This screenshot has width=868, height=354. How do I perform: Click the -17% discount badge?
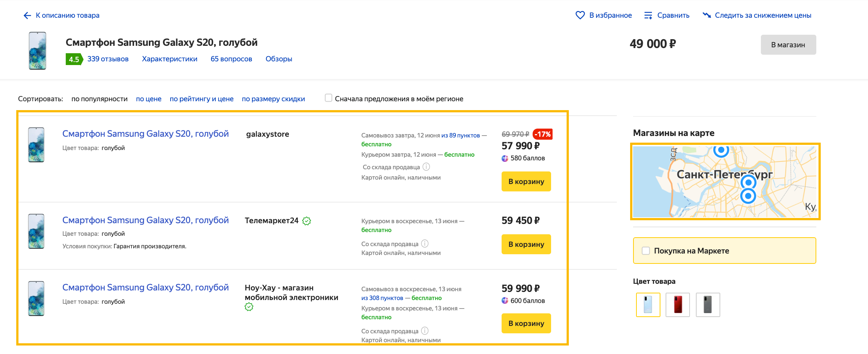(543, 134)
